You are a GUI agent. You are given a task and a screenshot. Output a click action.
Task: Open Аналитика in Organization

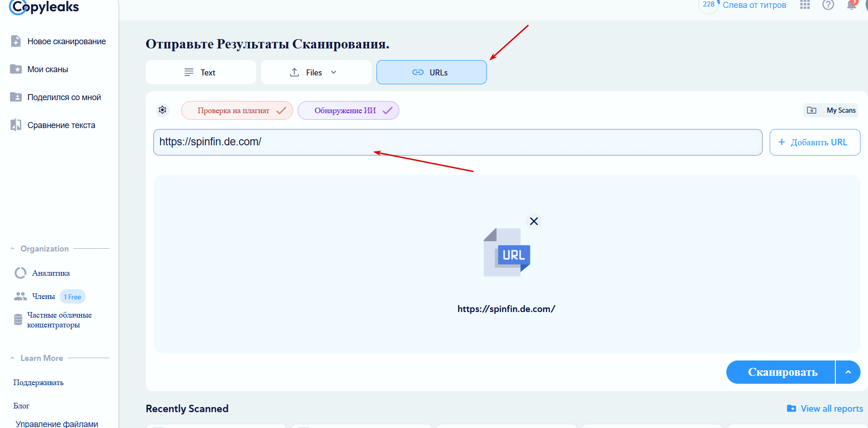click(51, 273)
